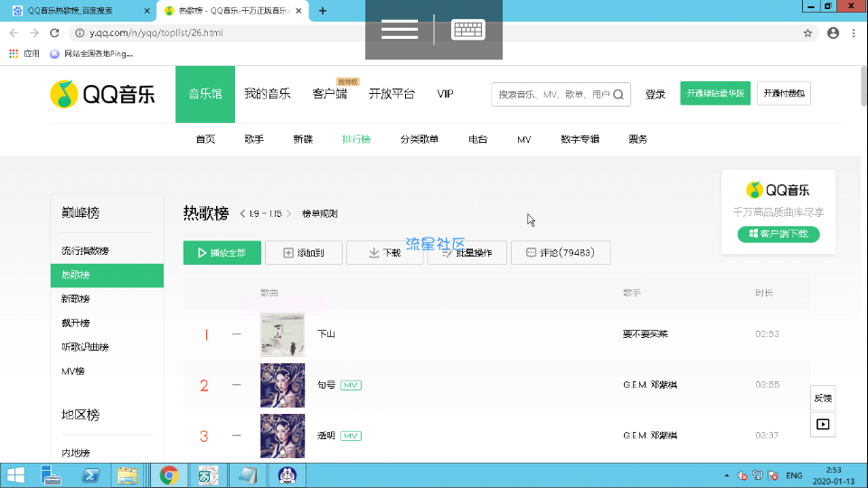Select the 我的音乐 tab
Screen dimensions: 868x488
[x=268, y=94]
